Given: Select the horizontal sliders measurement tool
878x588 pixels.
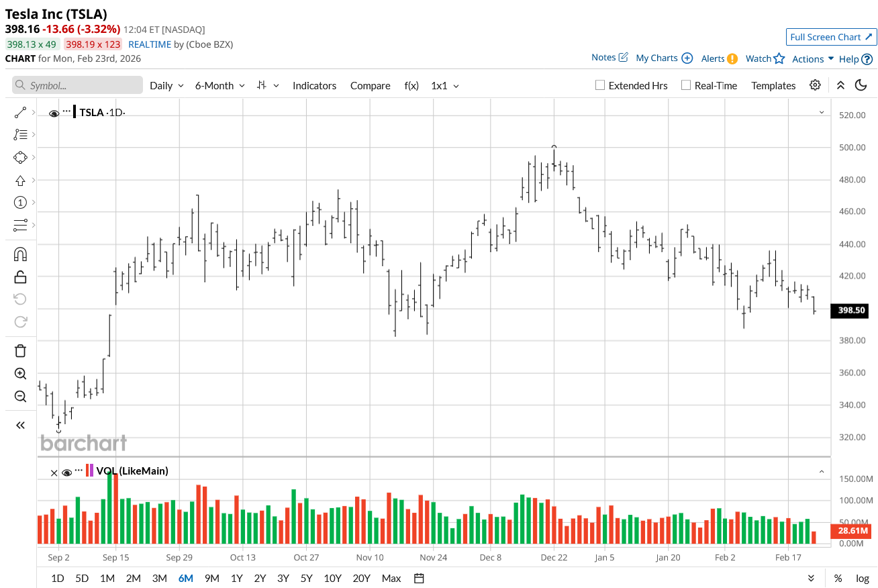Looking at the screenshot, I should click(x=20, y=224).
